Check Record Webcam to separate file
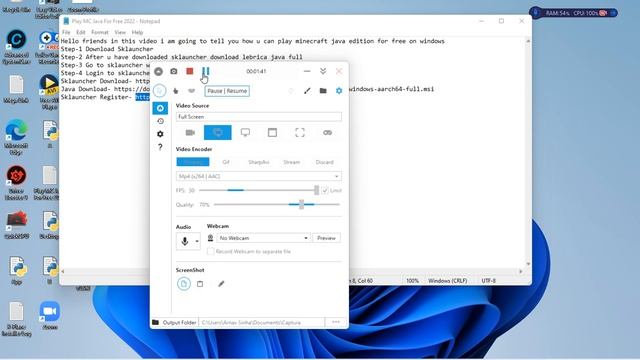Viewport: 640px width, 360px height. [x=211, y=251]
